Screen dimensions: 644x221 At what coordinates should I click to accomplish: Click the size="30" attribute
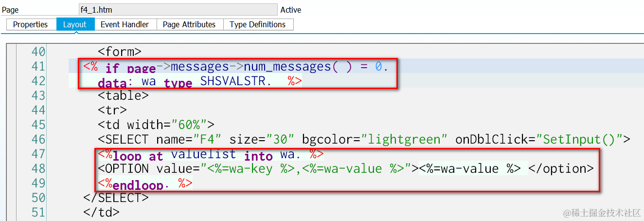point(262,140)
